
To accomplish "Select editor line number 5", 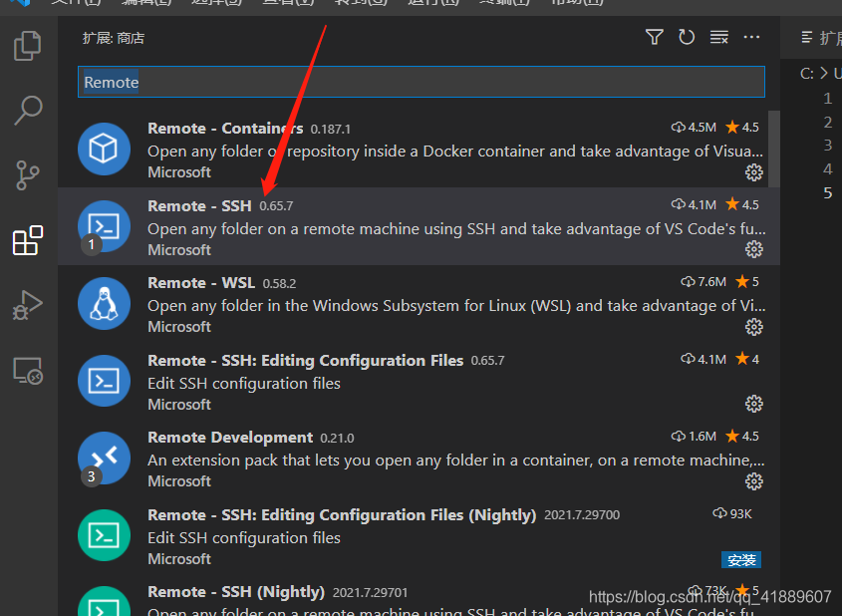I will [827, 192].
